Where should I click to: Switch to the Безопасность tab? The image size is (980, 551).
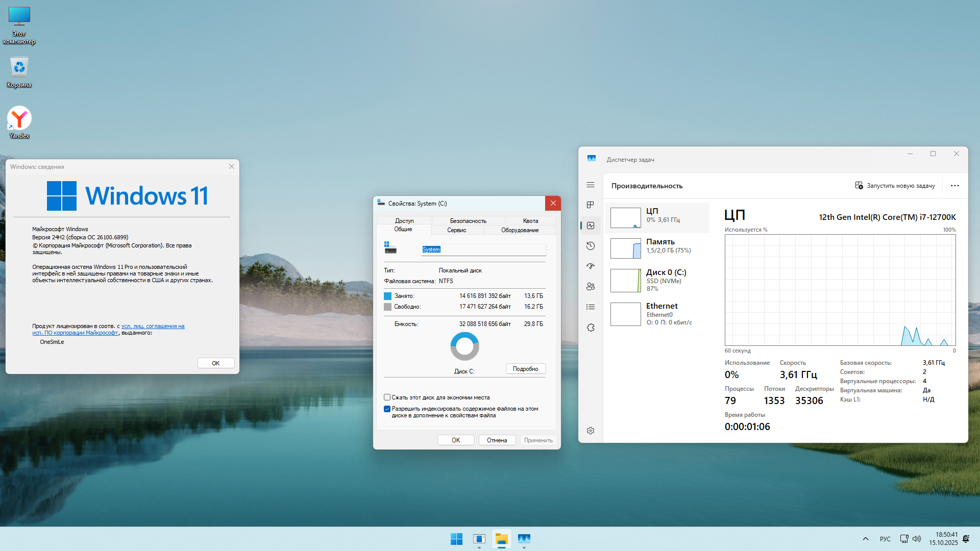coord(468,220)
